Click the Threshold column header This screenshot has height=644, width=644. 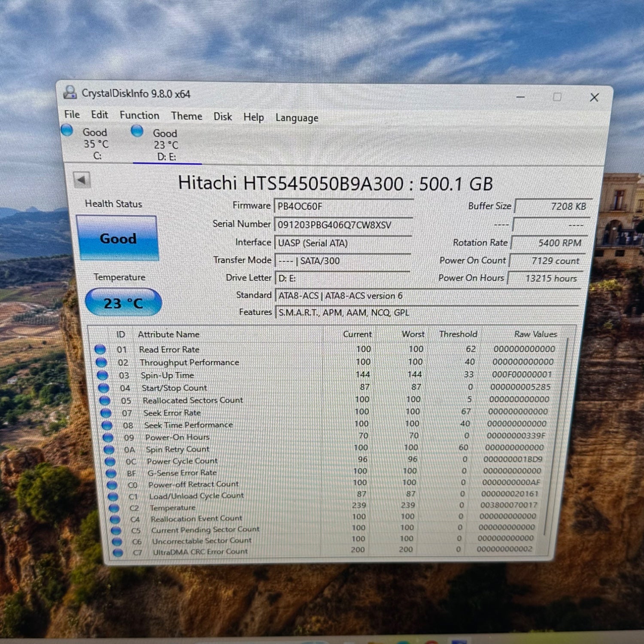click(x=458, y=334)
